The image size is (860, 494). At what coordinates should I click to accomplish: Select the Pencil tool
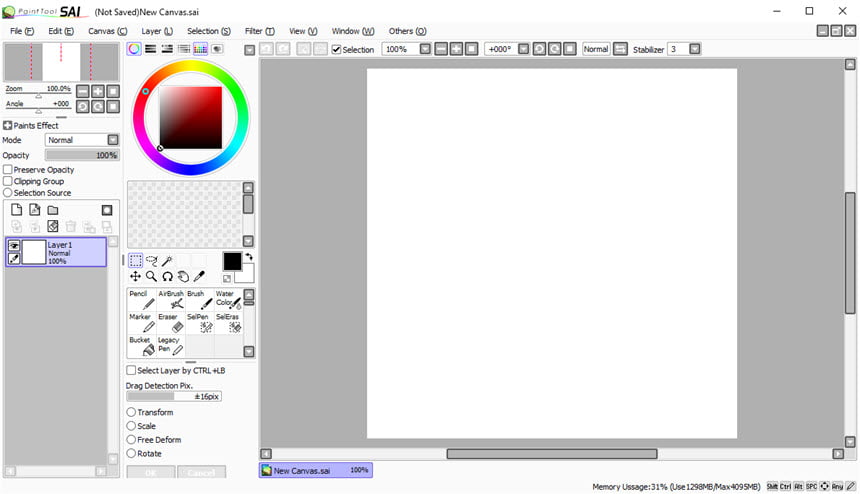coord(142,299)
